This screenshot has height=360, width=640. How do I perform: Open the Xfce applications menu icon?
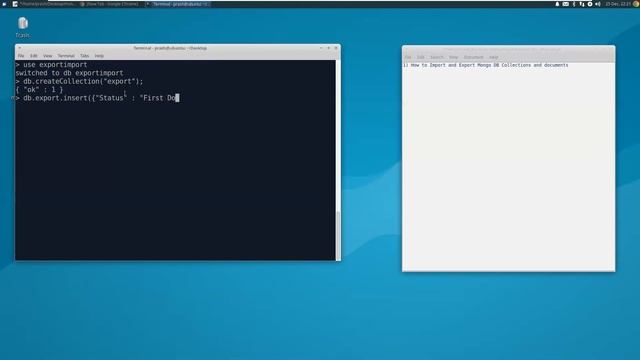point(4,4)
